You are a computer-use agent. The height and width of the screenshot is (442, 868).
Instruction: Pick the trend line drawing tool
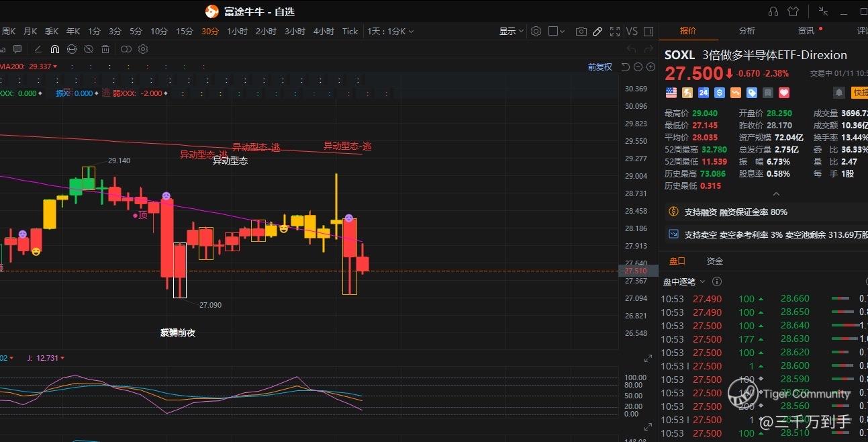(38, 49)
